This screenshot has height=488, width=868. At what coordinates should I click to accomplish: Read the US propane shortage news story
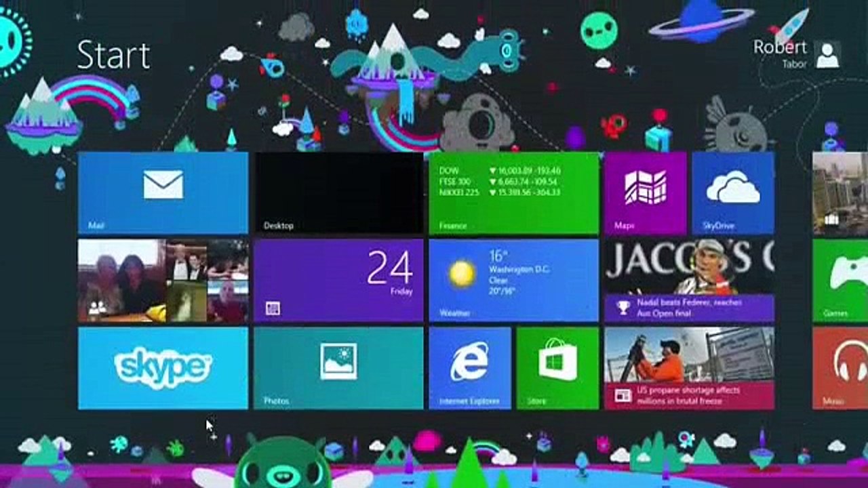(x=689, y=368)
